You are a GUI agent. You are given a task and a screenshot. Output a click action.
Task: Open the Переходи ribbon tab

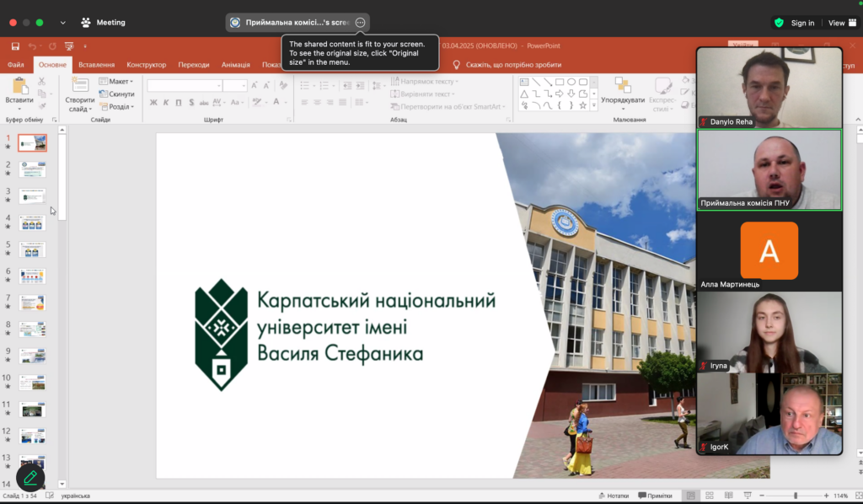click(x=194, y=64)
